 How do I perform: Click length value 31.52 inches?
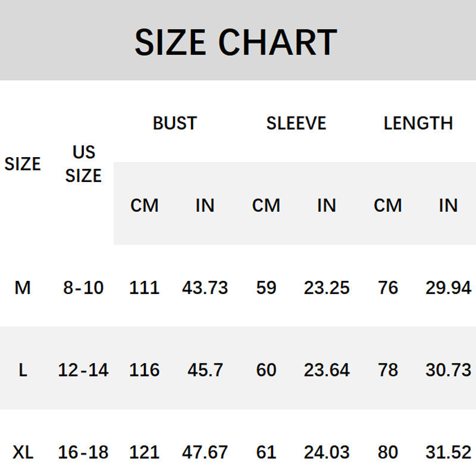(x=449, y=452)
